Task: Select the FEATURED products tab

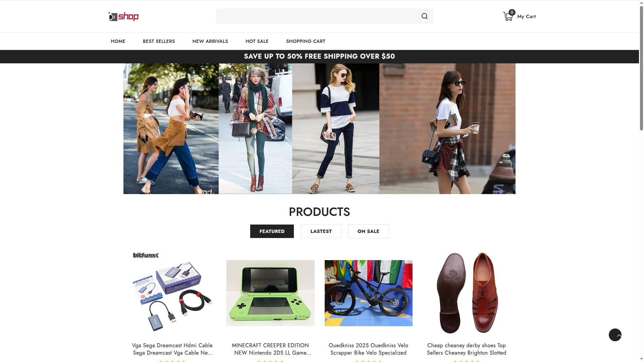Action: pos(272,231)
